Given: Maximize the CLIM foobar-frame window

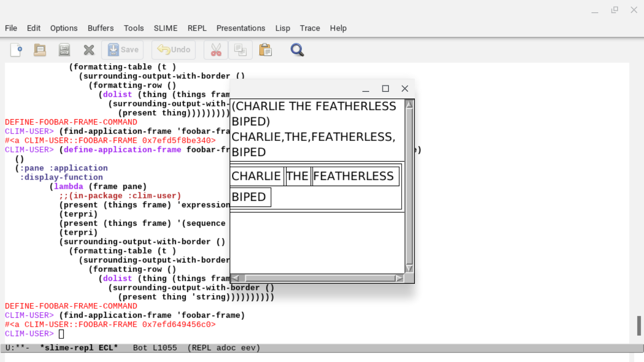Looking at the screenshot, I should click(x=385, y=89).
